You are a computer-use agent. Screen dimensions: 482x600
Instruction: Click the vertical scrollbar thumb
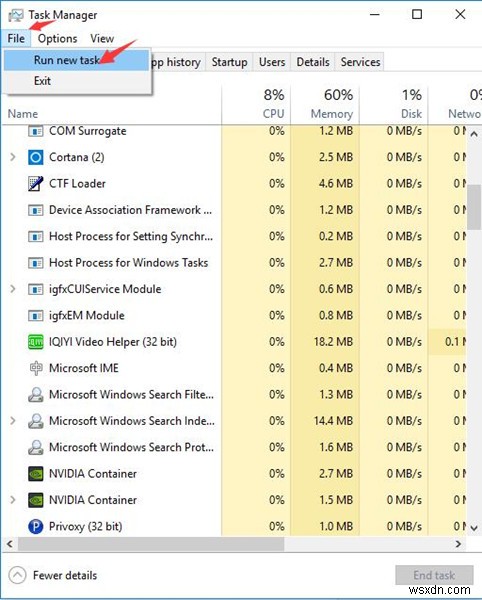[x=474, y=207]
